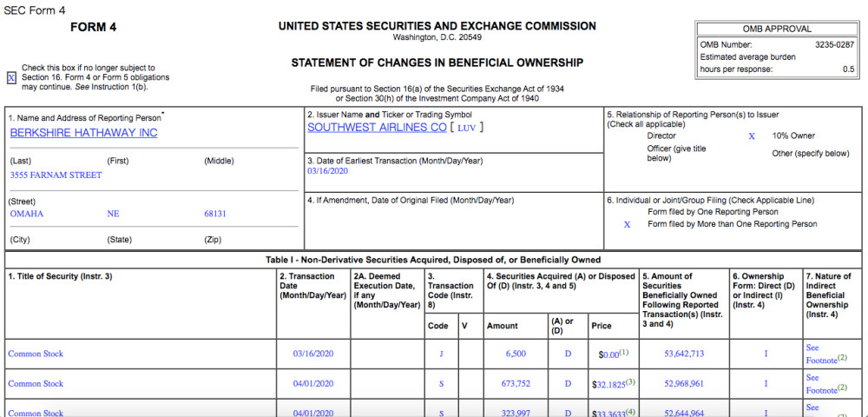The width and height of the screenshot is (868, 417).
Task: Click the OMAHA city field value
Action: coord(27,214)
